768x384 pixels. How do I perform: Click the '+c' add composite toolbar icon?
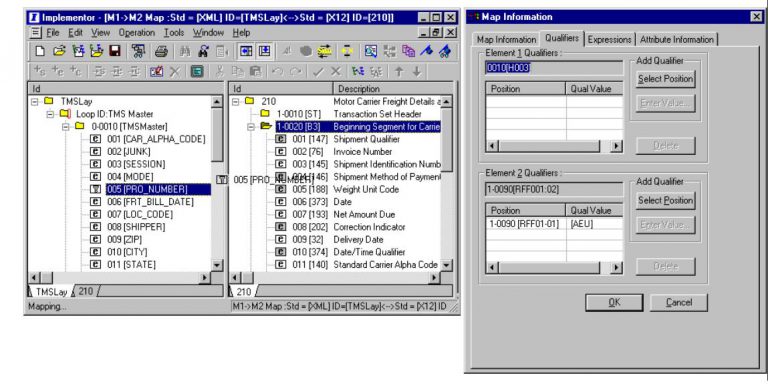[75, 72]
